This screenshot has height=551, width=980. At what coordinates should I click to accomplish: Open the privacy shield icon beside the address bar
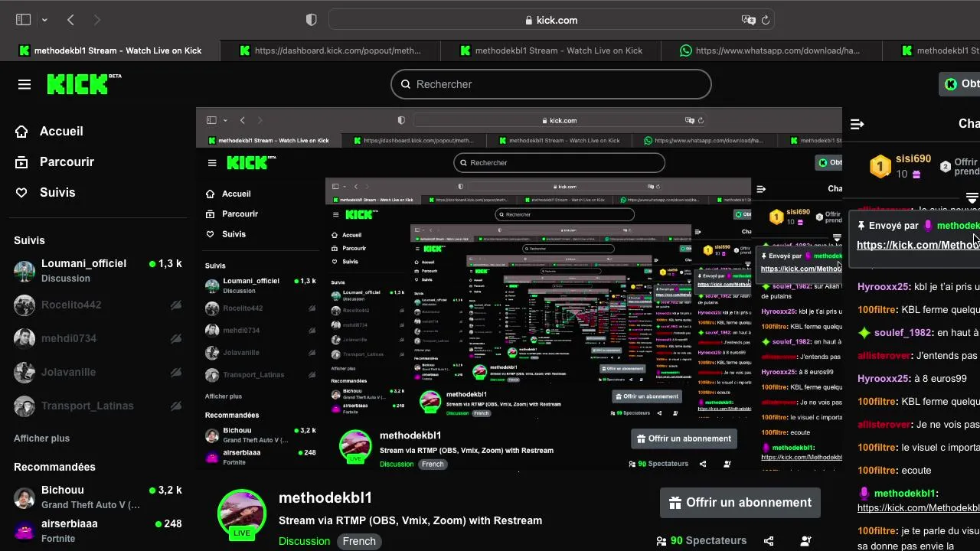pos(311,20)
